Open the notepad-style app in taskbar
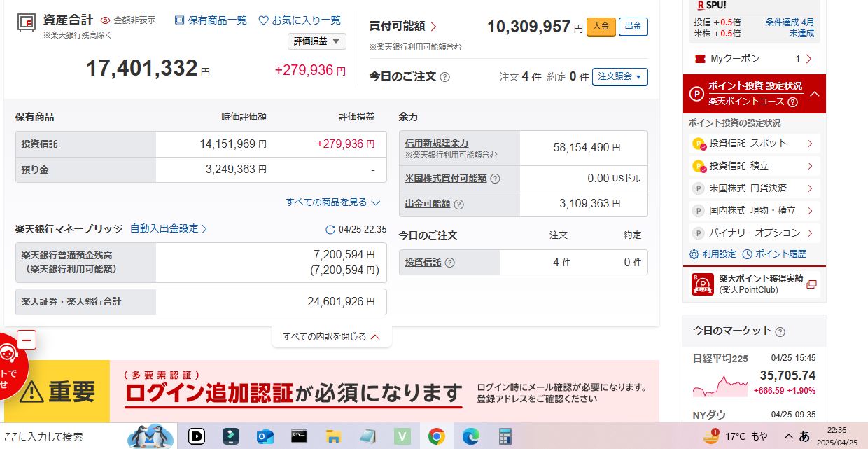Viewport: 868px width, 449px height. [367, 436]
